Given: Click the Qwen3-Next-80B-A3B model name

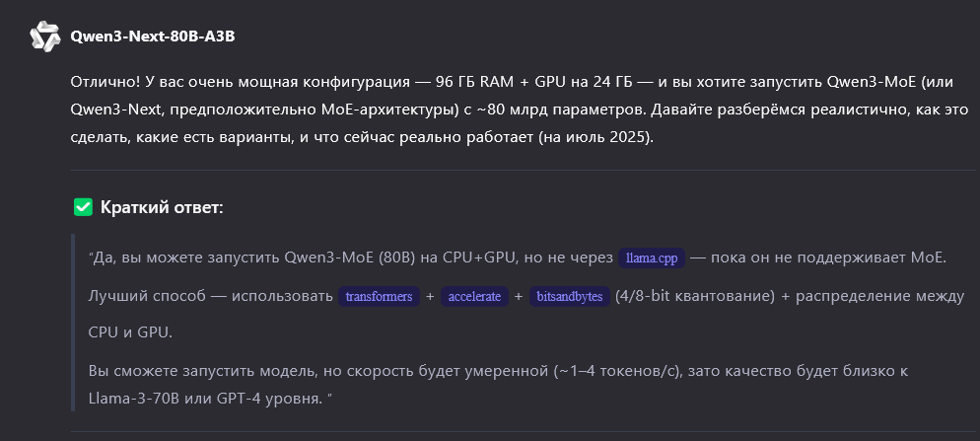Looking at the screenshot, I should point(153,37).
